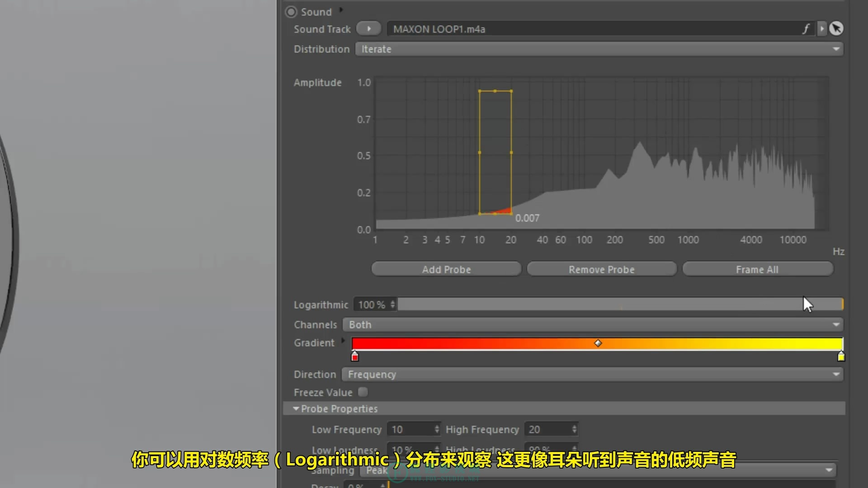Click the Logarithmic value stepper arrows

(393, 305)
